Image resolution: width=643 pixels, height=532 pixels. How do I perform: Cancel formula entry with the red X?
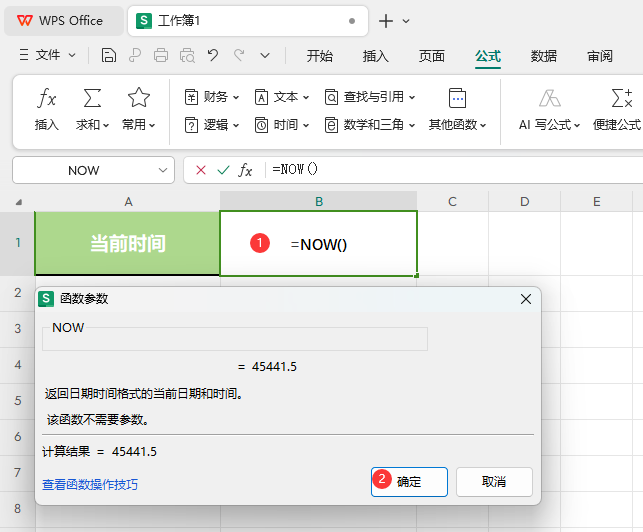pyautogui.click(x=201, y=170)
